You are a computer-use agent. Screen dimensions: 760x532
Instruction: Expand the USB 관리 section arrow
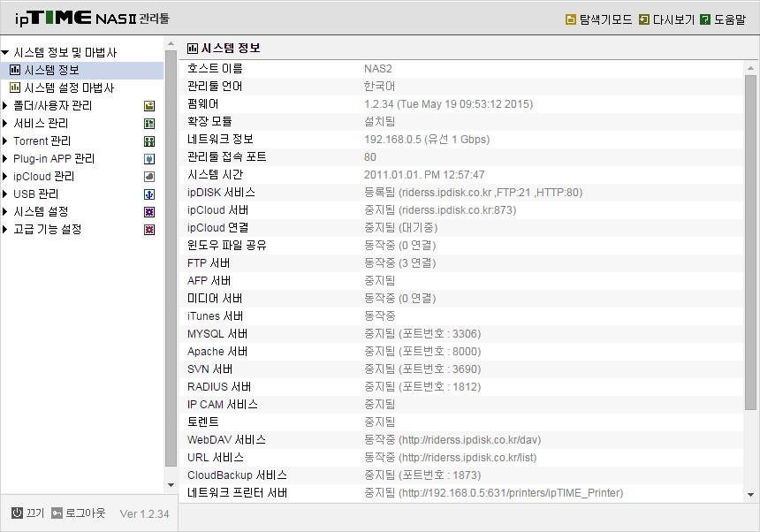click(4, 194)
